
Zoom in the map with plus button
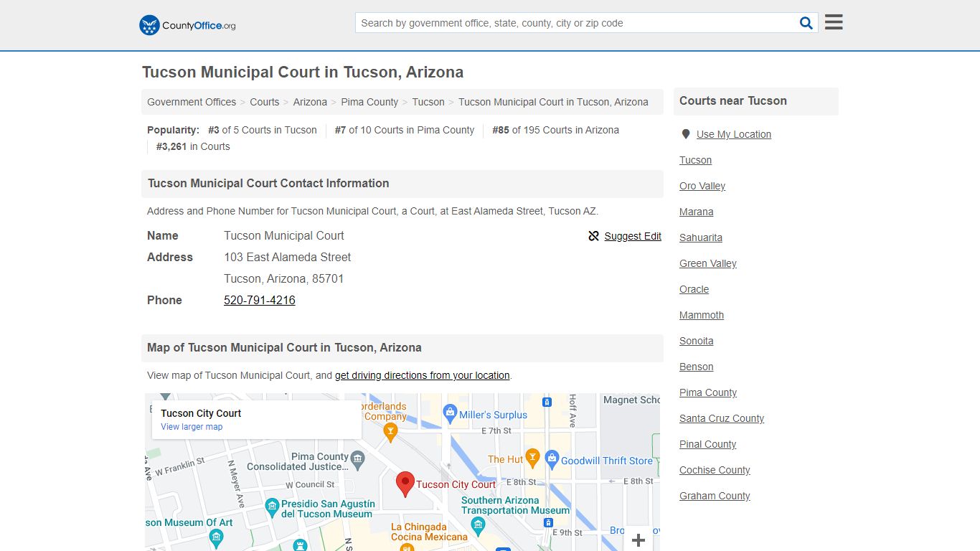click(639, 540)
